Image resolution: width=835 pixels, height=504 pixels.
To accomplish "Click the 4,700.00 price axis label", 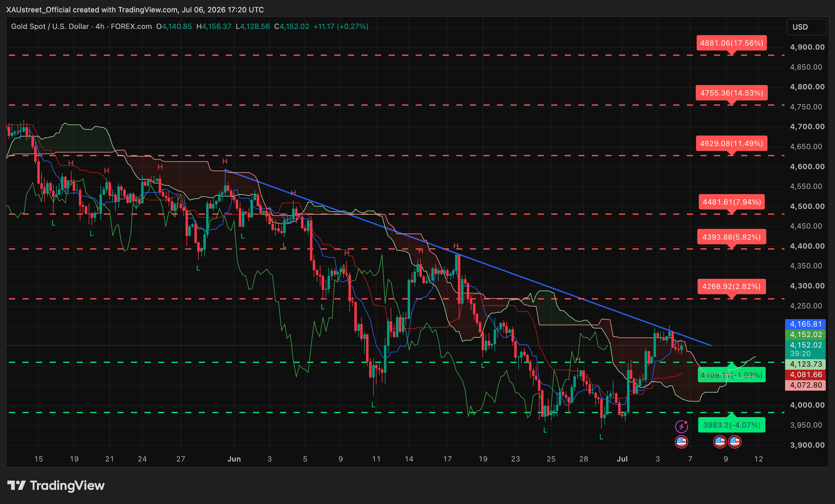I will click(x=807, y=127).
